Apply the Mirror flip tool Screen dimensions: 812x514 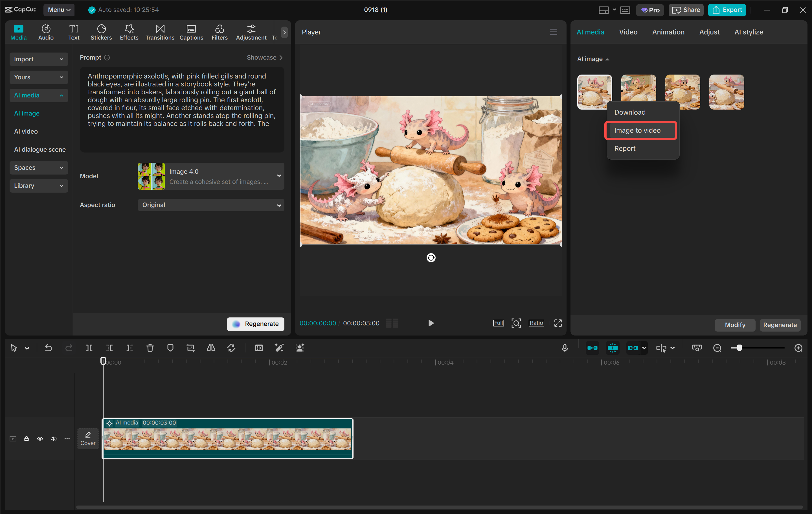(x=211, y=348)
